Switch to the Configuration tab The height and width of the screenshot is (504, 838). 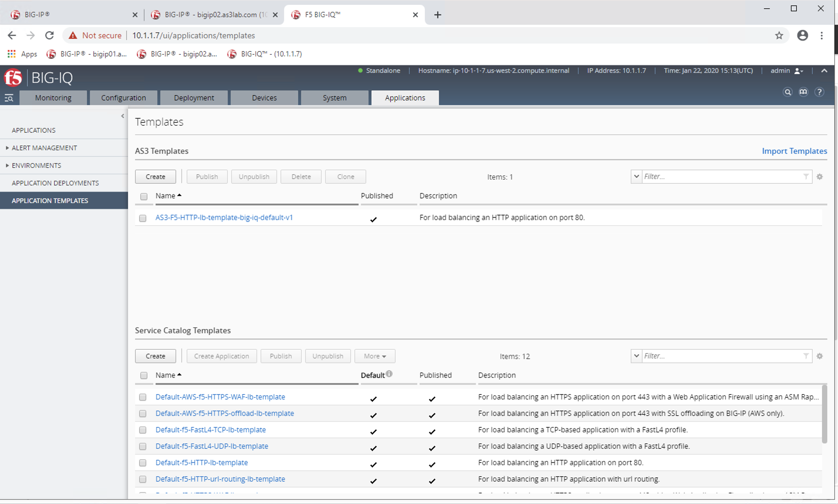point(124,98)
